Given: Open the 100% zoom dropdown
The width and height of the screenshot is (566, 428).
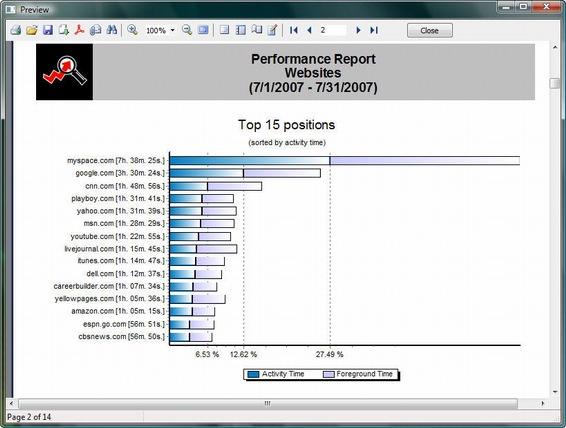Looking at the screenshot, I should (x=173, y=30).
